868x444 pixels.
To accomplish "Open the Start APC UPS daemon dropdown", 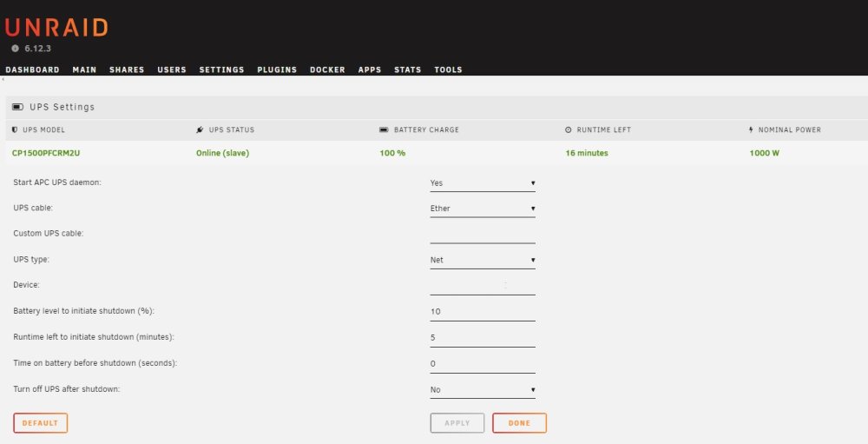I will coord(483,183).
